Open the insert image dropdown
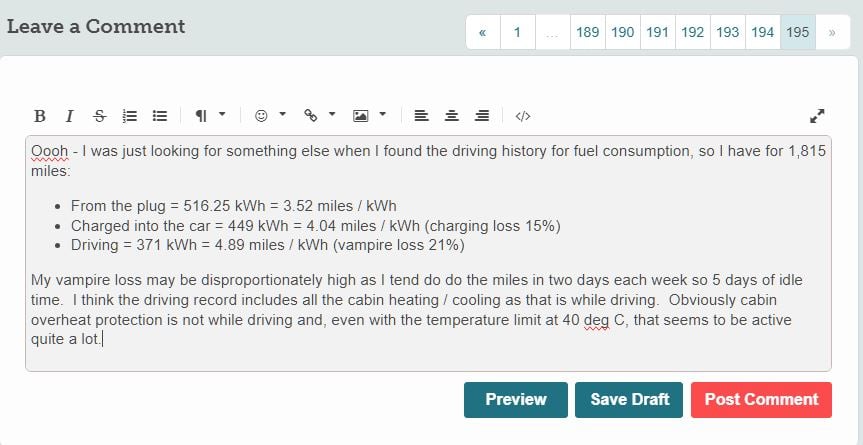Viewport: 863px width, 445px height. pos(369,116)
